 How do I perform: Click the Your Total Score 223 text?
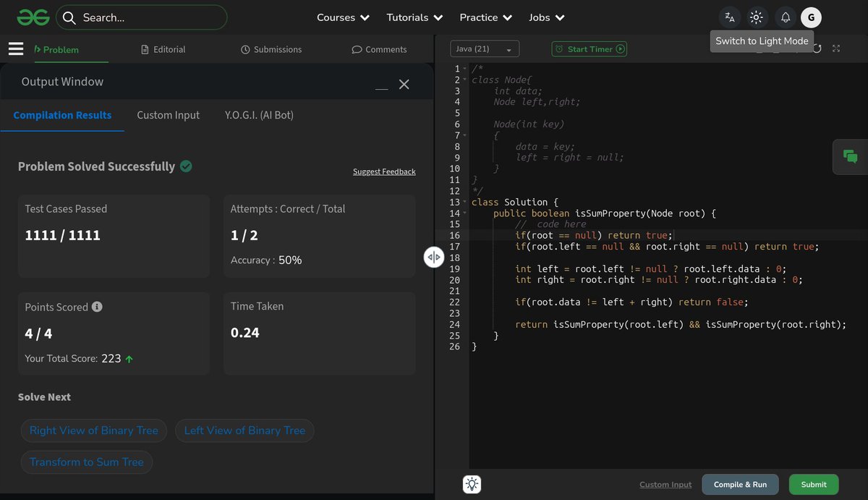pos(73,358)
